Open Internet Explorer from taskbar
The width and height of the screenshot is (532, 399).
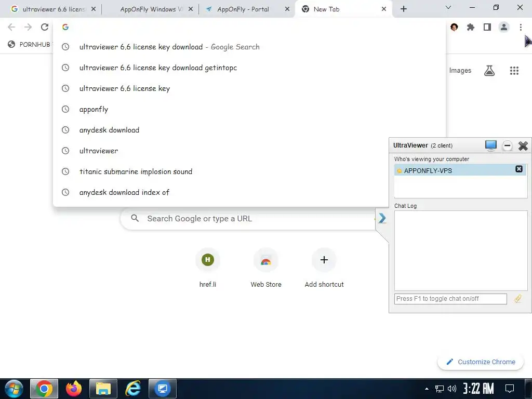(x=133, y=389)
